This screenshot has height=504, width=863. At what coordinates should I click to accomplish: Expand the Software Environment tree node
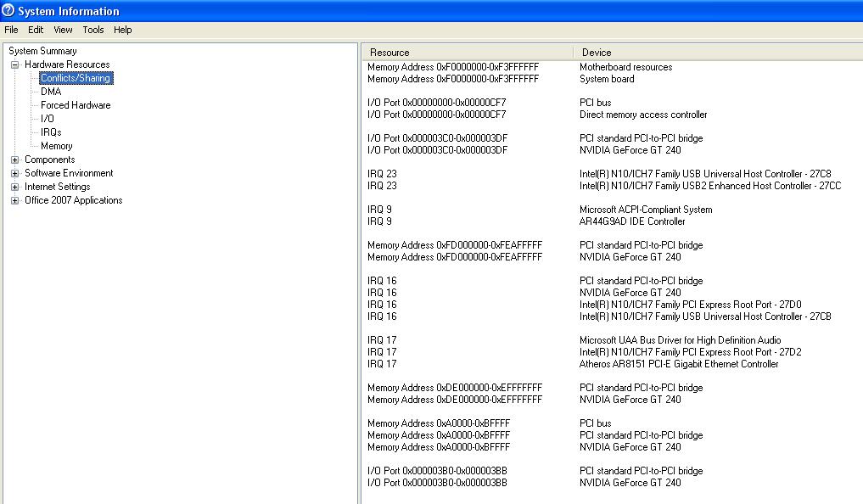pyautogui.click(x=14, y=173)
